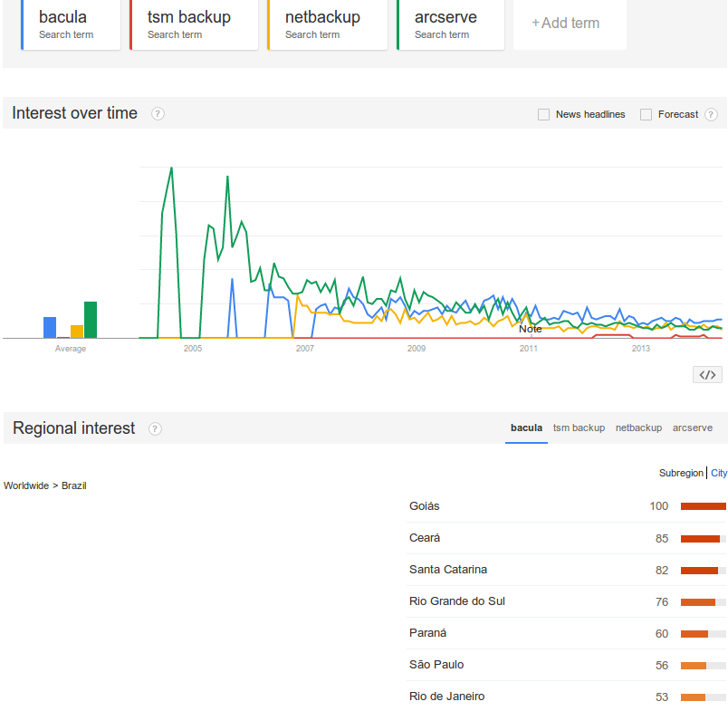
Task: Enable the Forecast checkbox
Action: coord(646,114)
